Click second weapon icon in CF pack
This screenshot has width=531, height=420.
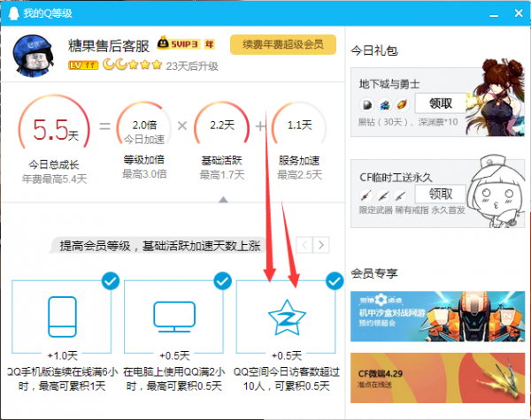[383, 195]
